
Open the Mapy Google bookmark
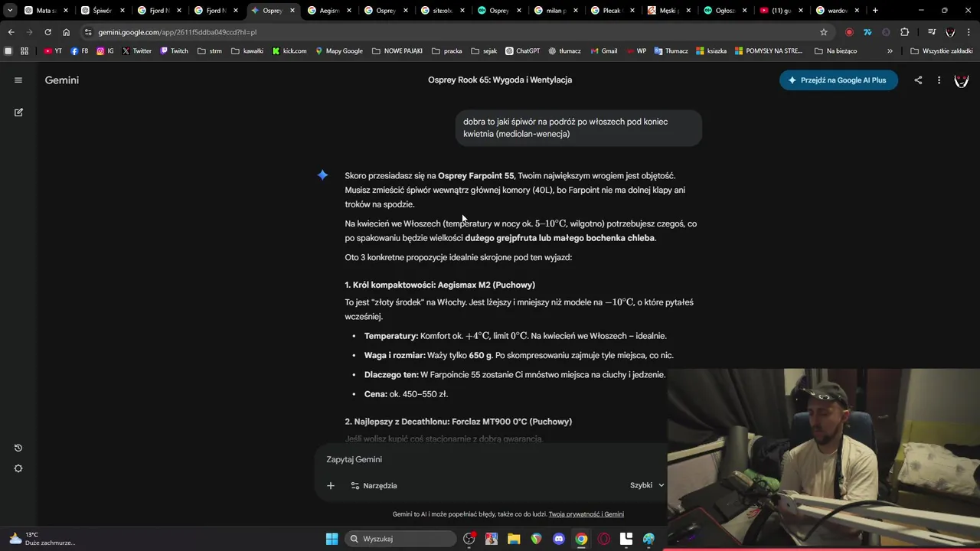(338, 51)
